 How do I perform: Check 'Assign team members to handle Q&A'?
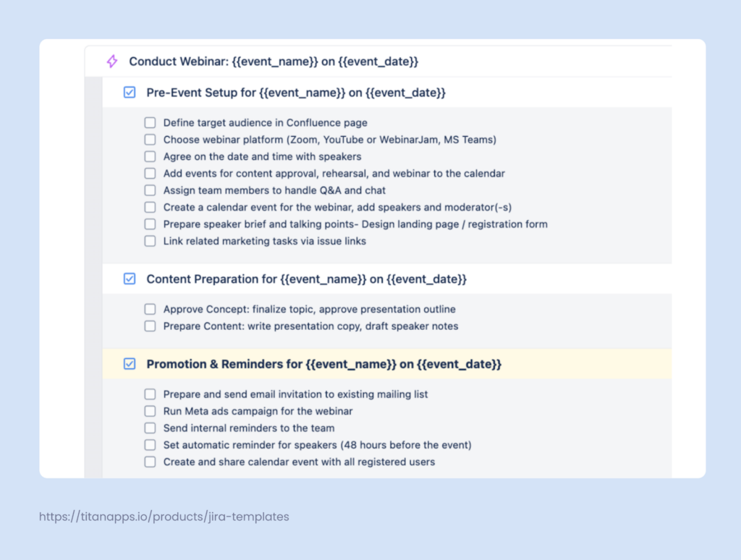[x=150, y=190]
